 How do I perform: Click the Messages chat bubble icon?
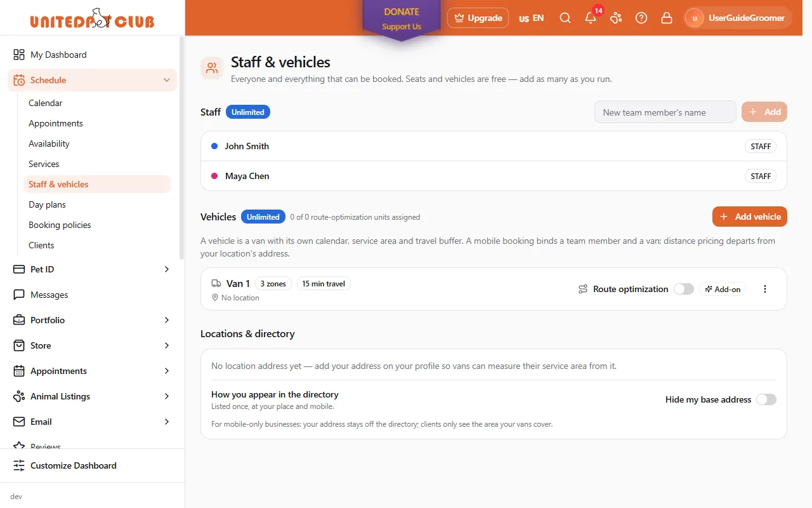(x=19, y=295)
